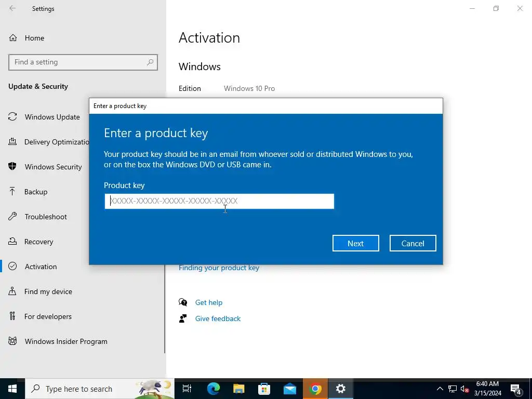Open Home in the Settings sidebar
Image resolution: width=532 pixels, height=399 pixels.
(34, 38)
